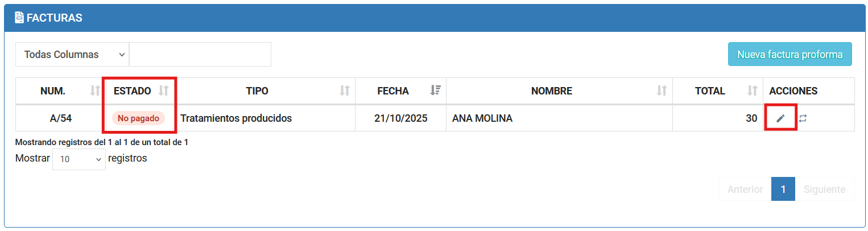
Task: Focus the search text field
Action: (x=200, y=55)
